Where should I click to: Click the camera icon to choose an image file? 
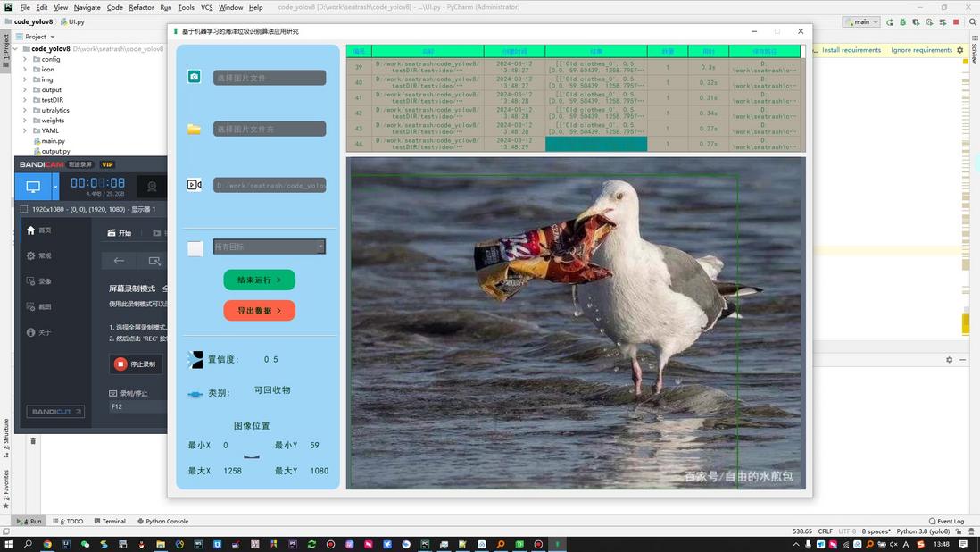195,76
